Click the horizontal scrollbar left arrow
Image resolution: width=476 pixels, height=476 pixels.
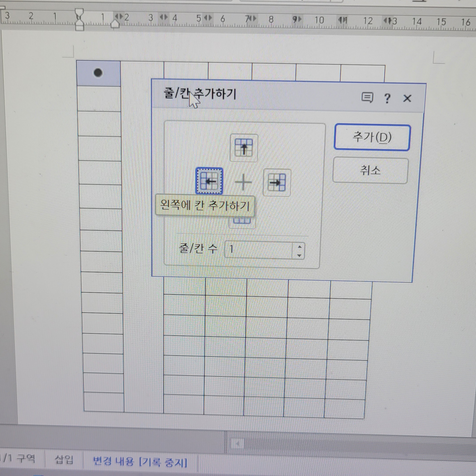(x=237, y=444)
